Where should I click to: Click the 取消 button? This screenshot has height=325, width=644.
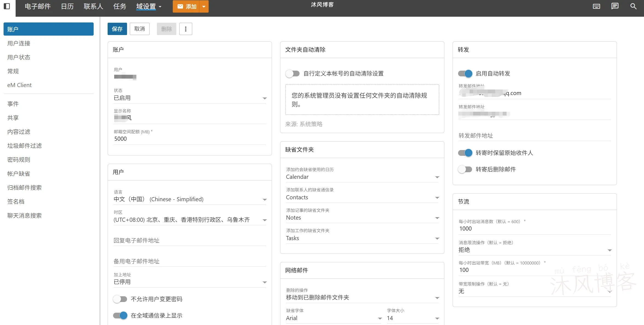coord(140,29)
